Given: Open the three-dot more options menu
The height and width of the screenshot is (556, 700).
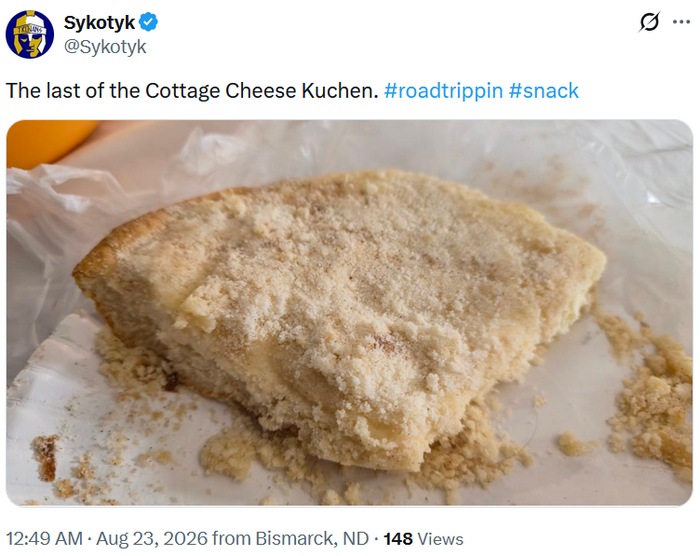Looking at the screenshot, I should coord(681,22).
